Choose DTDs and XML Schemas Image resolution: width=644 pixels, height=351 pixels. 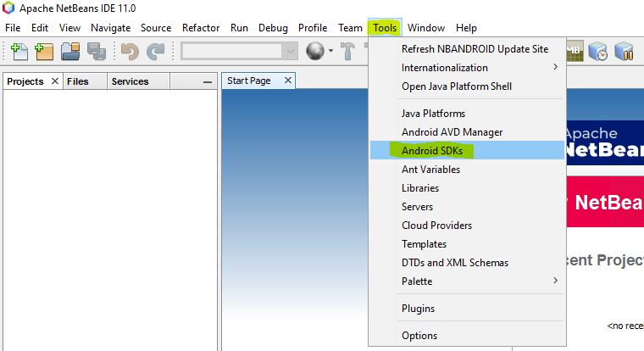click(x=468, y=263)
